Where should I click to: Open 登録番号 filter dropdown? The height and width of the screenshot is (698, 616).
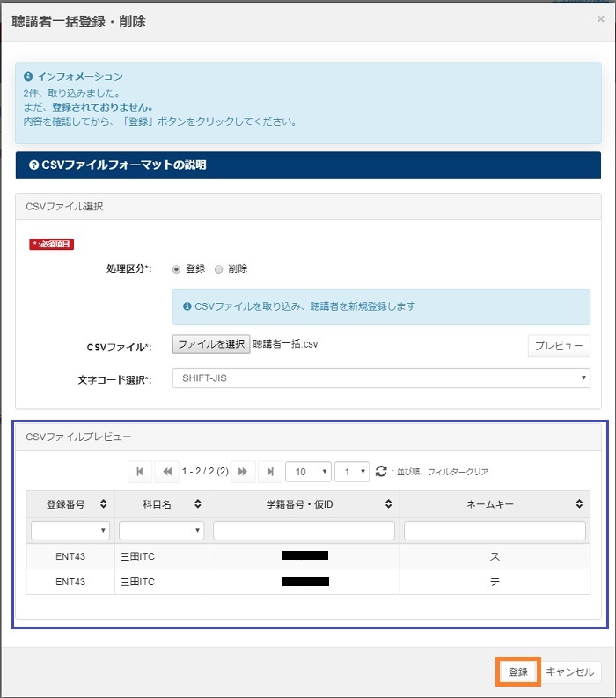point(70,531)
